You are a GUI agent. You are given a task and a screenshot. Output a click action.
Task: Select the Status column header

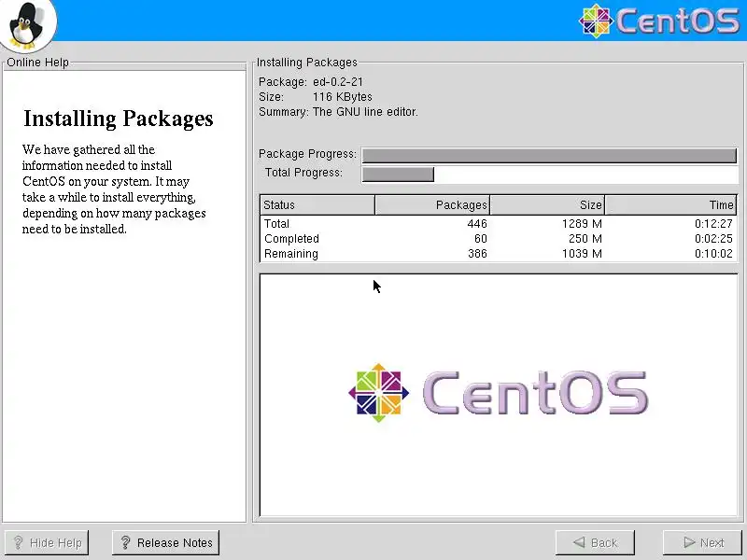pos(317,204)
